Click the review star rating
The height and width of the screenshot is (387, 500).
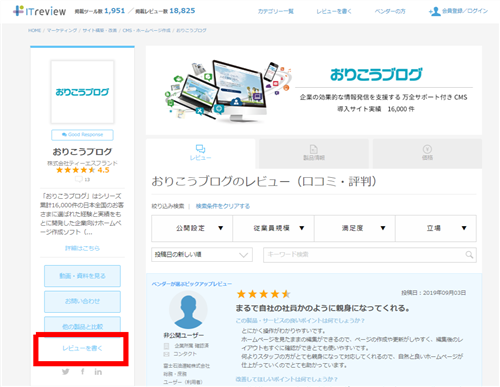click(263, 294)
